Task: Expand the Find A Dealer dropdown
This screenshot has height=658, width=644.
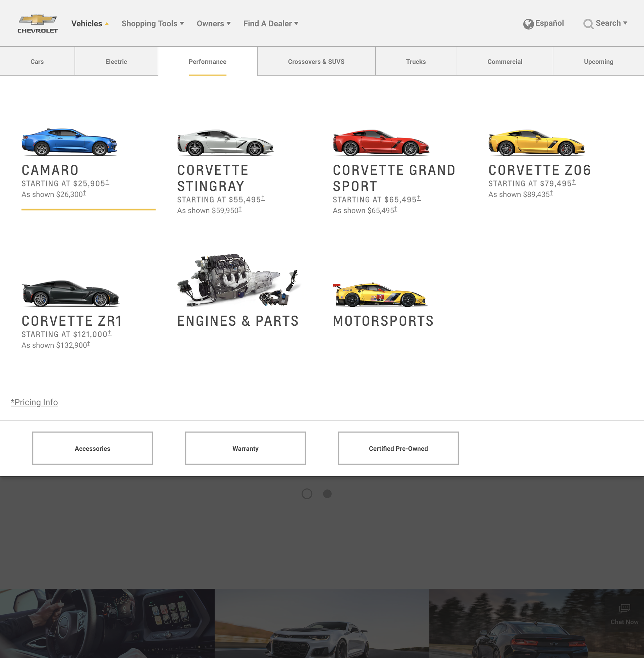Action: click(x=271, y=24)
